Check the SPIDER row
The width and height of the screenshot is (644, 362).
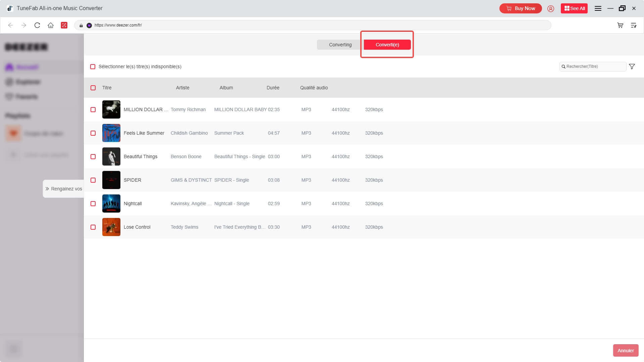93,180
